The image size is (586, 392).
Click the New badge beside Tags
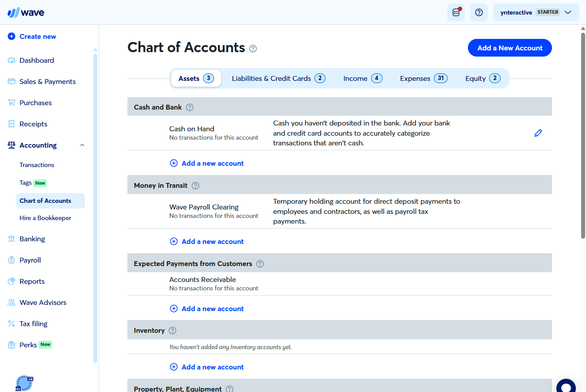tap(40, 183)
